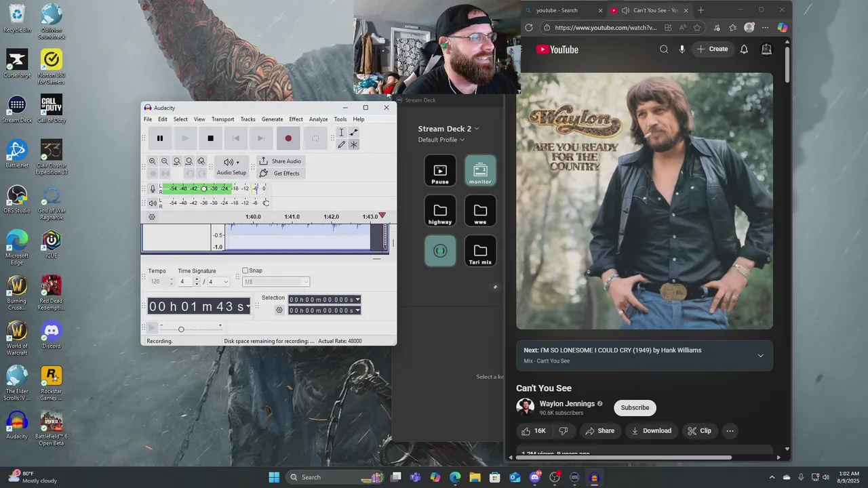Open Discord from the Windows taskbar
868x488 pixels.
point(535,477)
